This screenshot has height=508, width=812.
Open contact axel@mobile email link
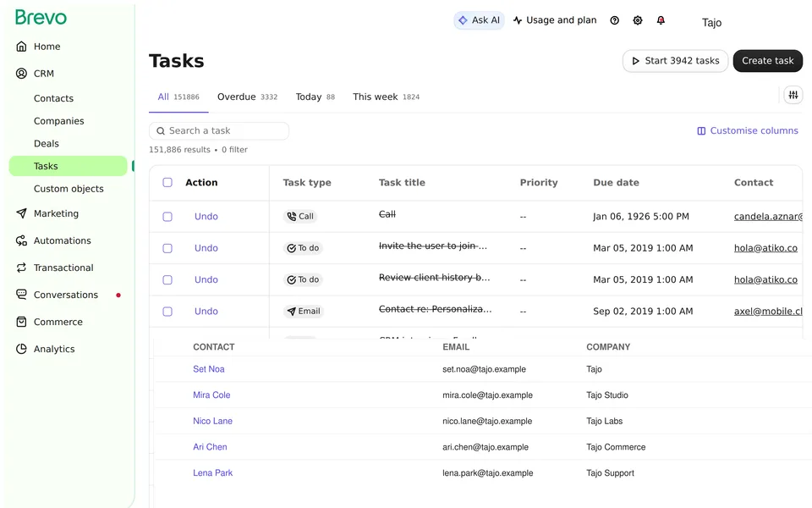pyautogui.click(x=768, y=311)
